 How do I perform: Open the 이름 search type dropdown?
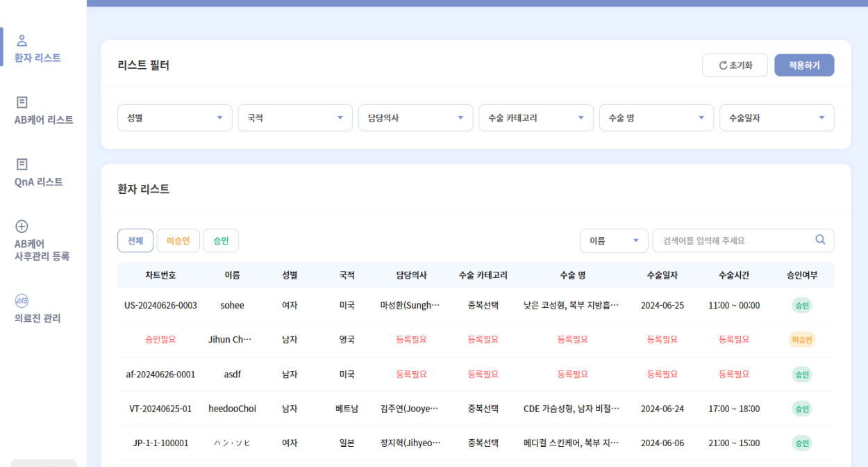[614, 240]
